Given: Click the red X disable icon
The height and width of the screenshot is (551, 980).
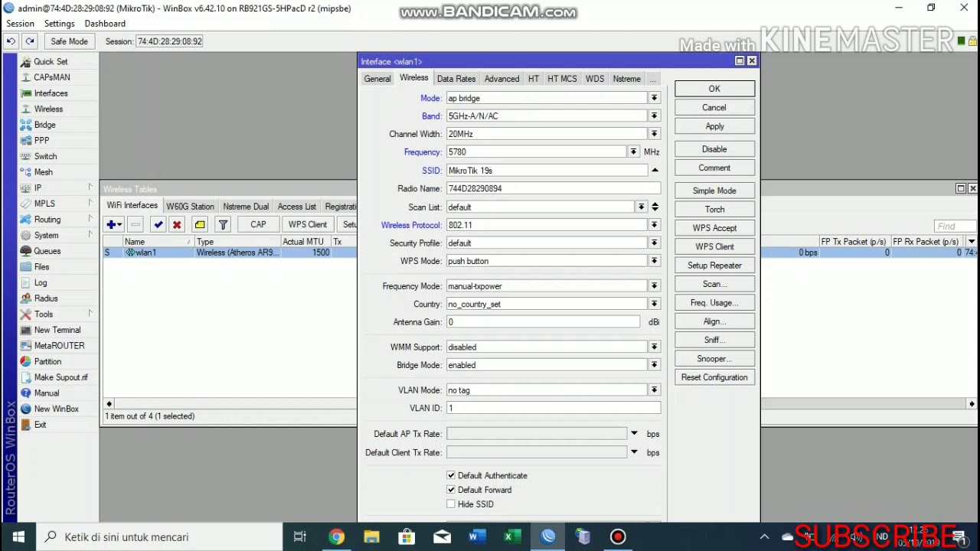Looking at the screenshot, I should pos(177,224).
